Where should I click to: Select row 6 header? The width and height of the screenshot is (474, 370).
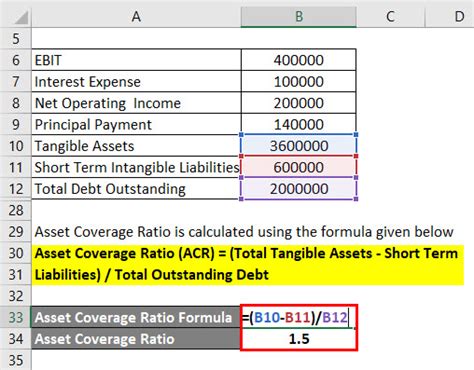(x=16, y=60)
